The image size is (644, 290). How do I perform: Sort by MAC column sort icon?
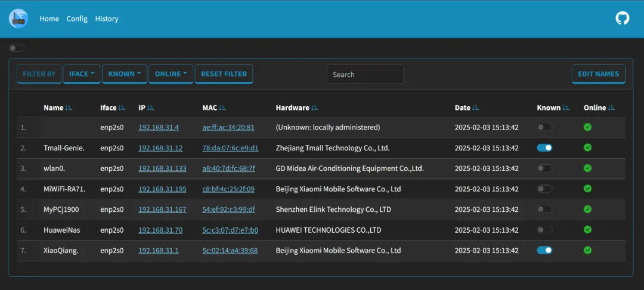coord(222,108)
